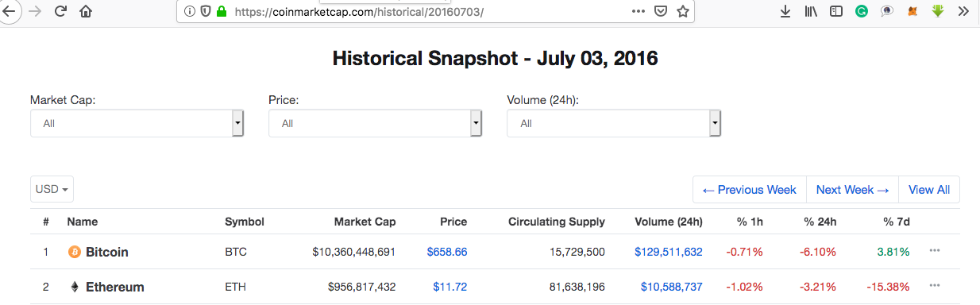This screenshot has height=305, width=980.
Task: Open Ethereum row more-options ellipsis
Action: 935,285
